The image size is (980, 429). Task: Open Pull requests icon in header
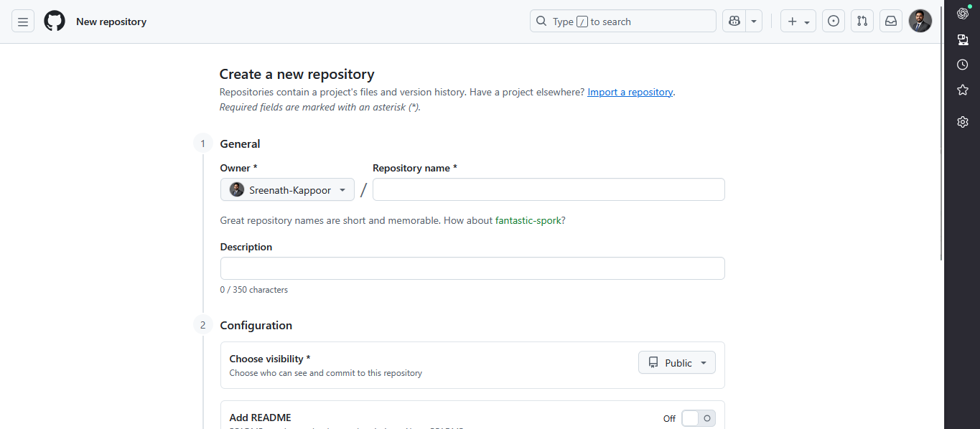coord(862,22)
